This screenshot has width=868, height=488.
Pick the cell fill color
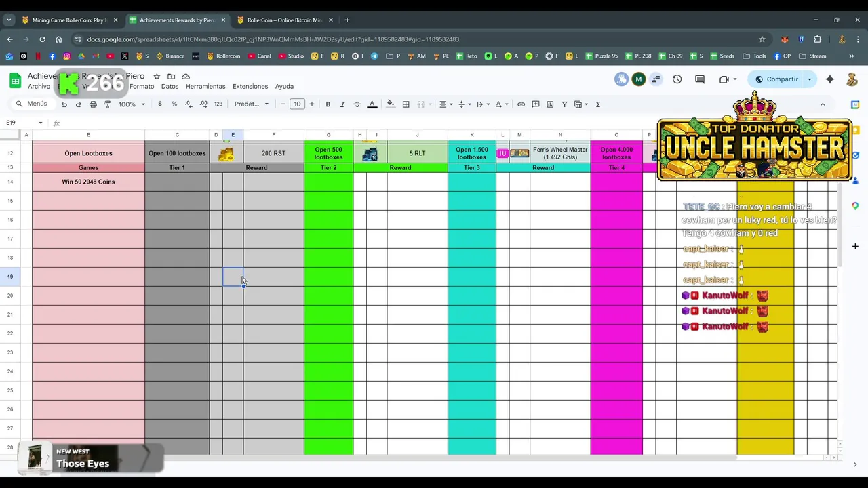click(391, 104)
